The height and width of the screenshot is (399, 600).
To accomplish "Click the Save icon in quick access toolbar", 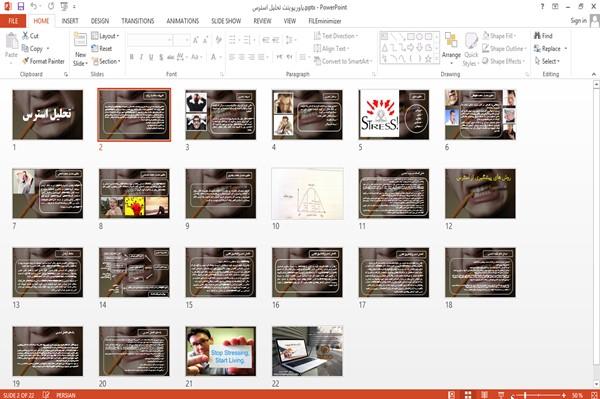I will click(x=21, y=7).
